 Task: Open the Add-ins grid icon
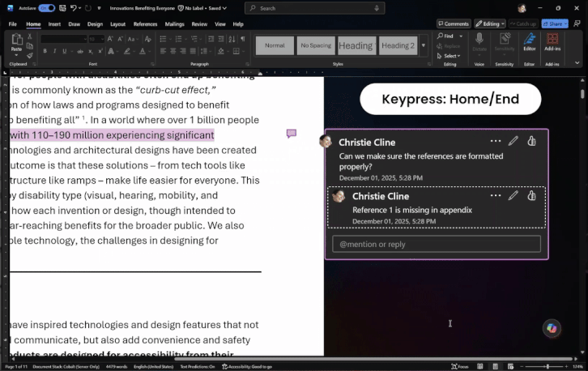552,39
